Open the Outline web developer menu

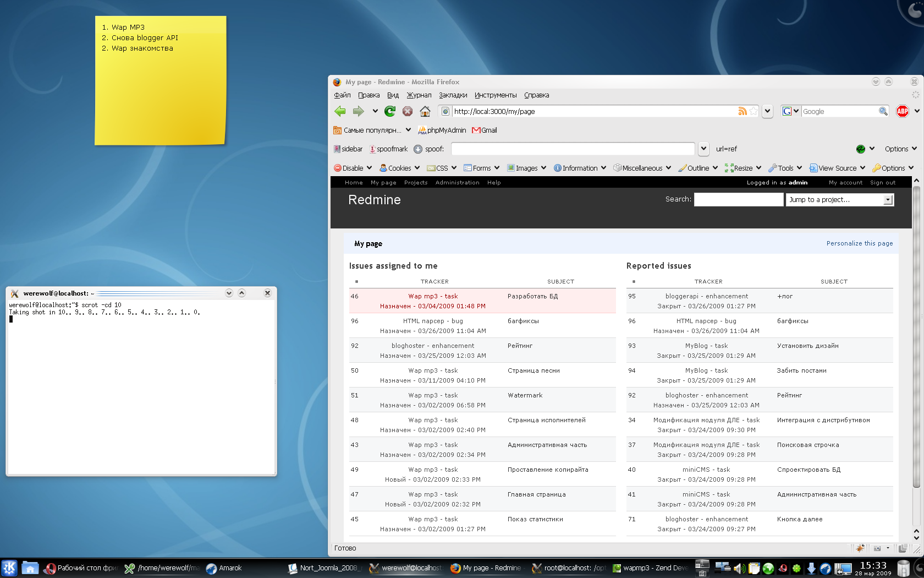coord(698,168)
